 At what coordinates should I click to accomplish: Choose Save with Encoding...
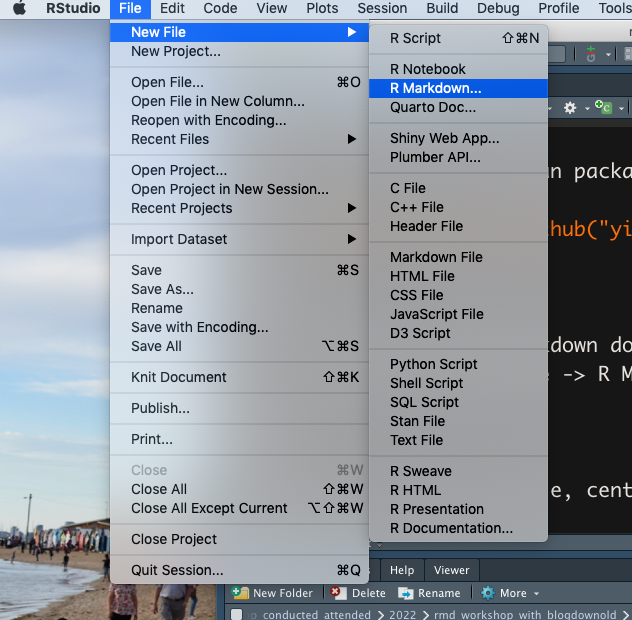(x=239, y=327)
